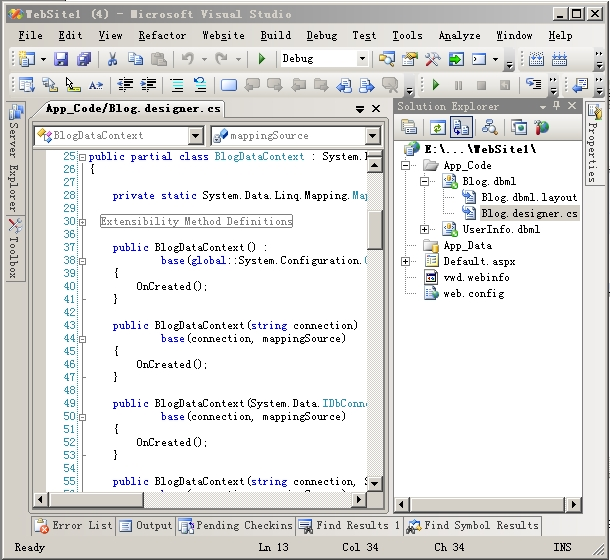Click Continue green arrow in debug toolbar
The width and height of the screenshot is (610, 560).
[x=436, y=84]
